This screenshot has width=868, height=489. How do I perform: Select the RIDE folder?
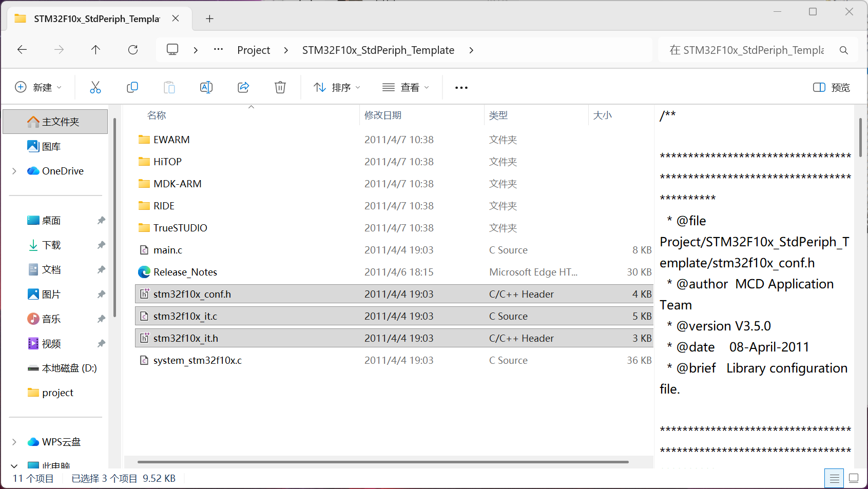[x=394, y=206]
